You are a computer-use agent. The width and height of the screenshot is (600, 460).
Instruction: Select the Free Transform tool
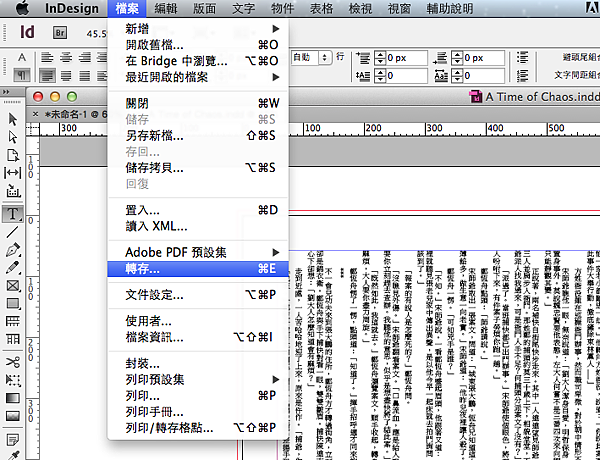[13, 380]
